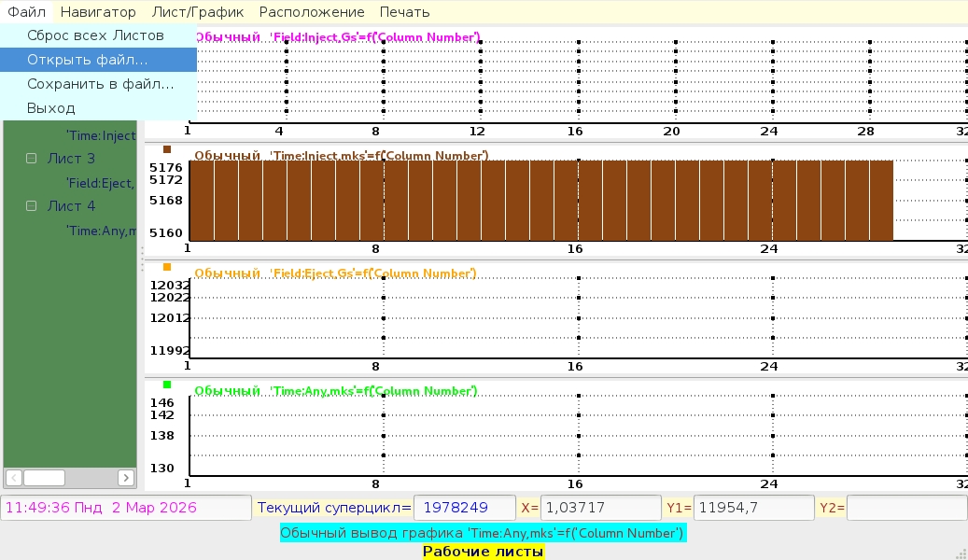Click 'Выход' to exit the application
The width and height of the screenshot is (968, 560).
pos(51,108)
